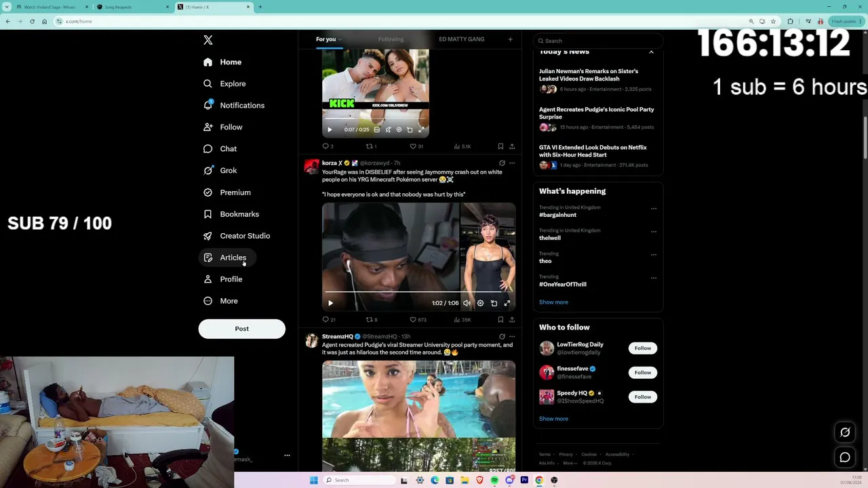
Task: Bookmark this page with the star icon
Action: [x=773, y=21]
